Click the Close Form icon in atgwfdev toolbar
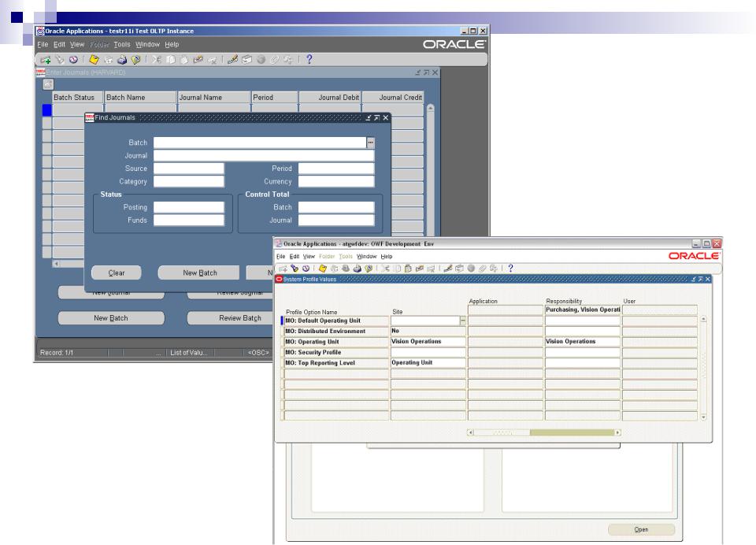Screen dimensions: 756x545 (x=369, y=268)
